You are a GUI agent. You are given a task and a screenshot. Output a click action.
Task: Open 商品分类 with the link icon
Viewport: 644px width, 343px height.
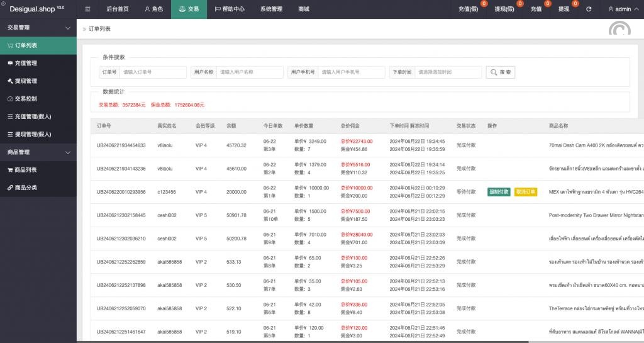point(26,188)
